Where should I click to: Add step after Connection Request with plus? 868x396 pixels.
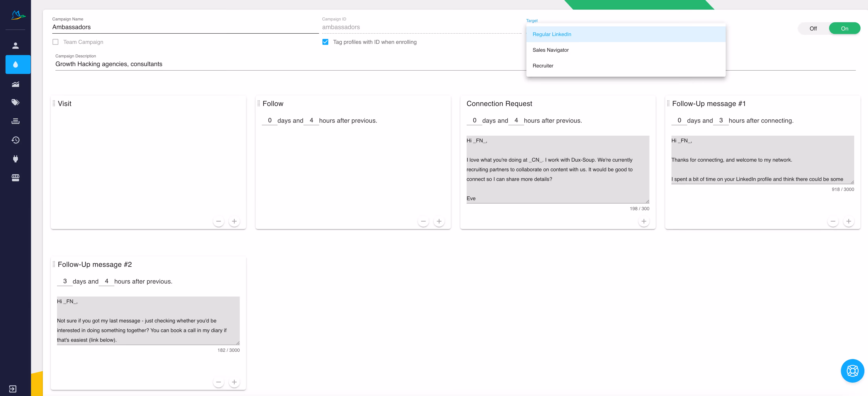pyautogui.click(x=644, y=221)
